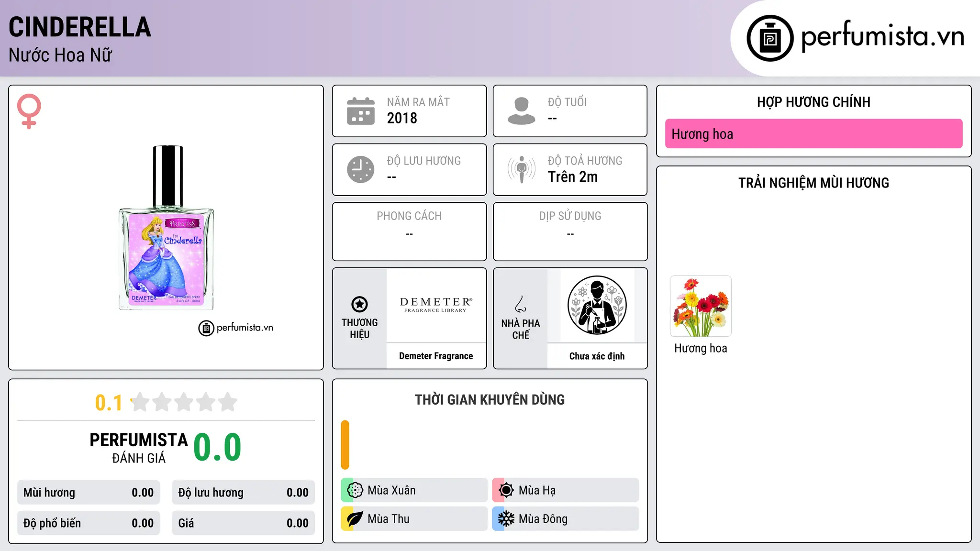Click the Nhà pha chế label text
The height and width of the screenshot is (551, 980).
pos(521,329)
